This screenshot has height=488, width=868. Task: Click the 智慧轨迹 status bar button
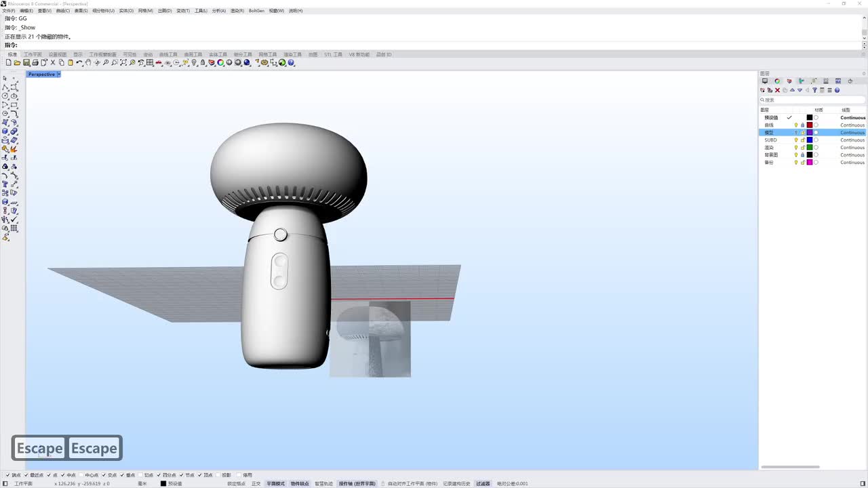tap(323, 483)
